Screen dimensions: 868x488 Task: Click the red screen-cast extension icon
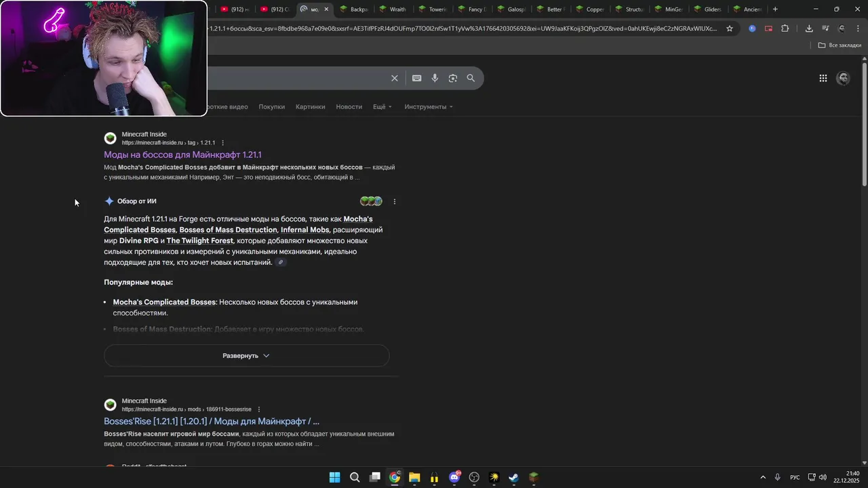[768, 28]
